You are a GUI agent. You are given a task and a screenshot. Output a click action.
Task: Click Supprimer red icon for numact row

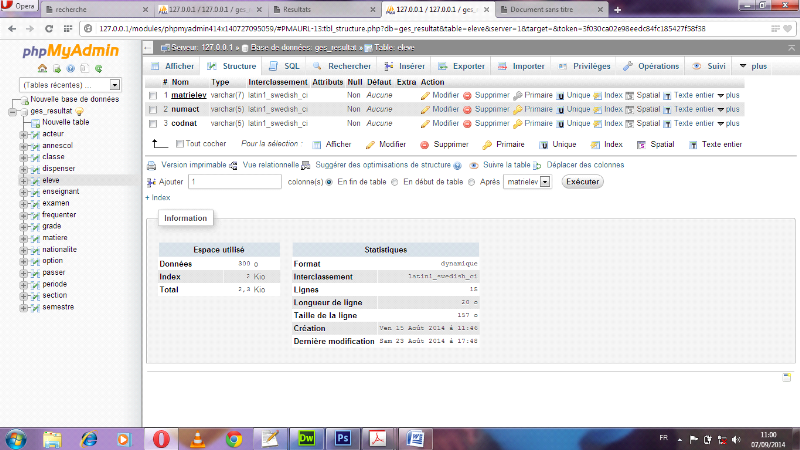click(467, 109)
